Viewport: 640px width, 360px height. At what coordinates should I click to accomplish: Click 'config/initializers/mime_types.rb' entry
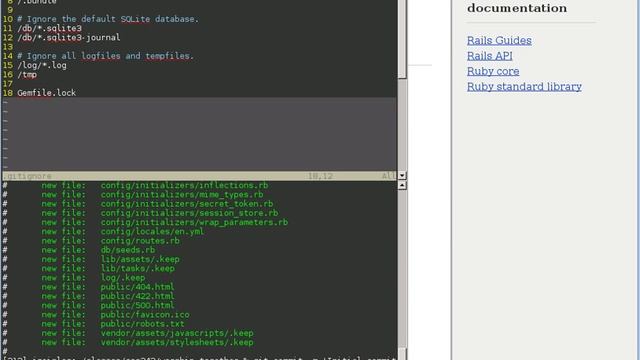(x=182, y=195)
